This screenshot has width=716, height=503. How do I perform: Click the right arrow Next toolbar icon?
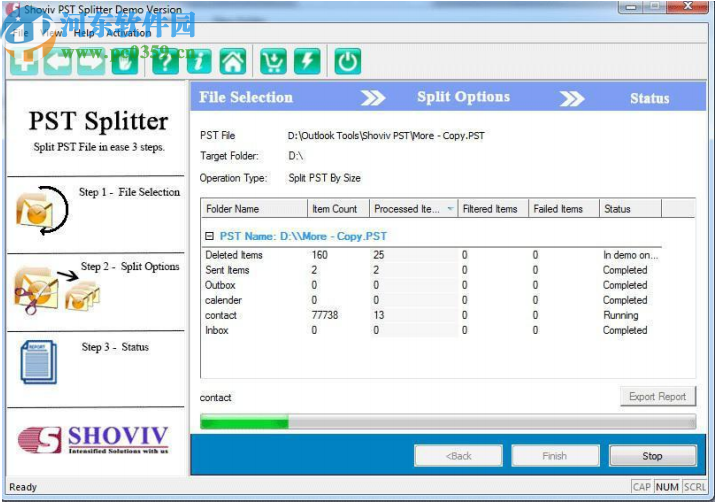91,61
